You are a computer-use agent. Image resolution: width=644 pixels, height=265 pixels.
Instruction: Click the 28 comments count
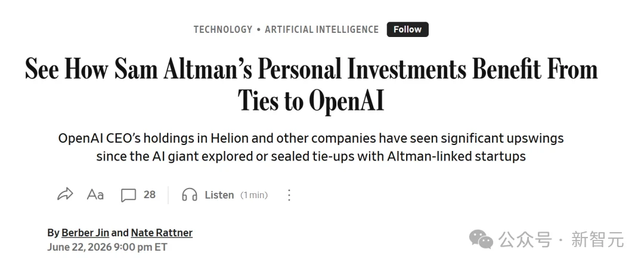150,195
